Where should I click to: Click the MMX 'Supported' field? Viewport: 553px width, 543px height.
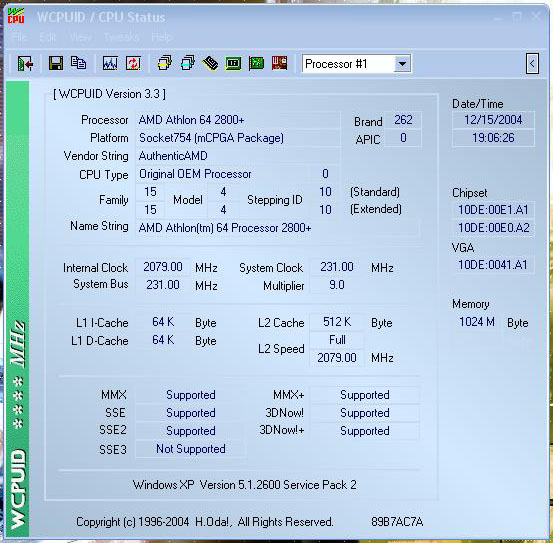[190, 395]
